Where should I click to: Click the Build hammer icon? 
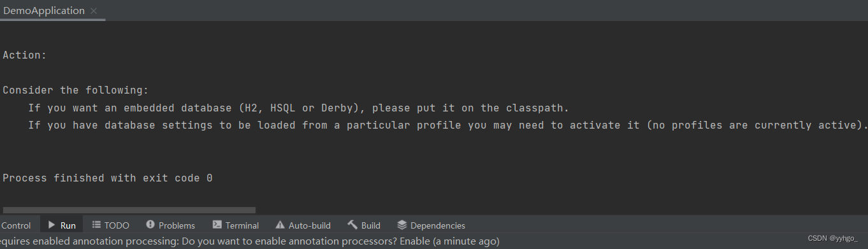352,225
